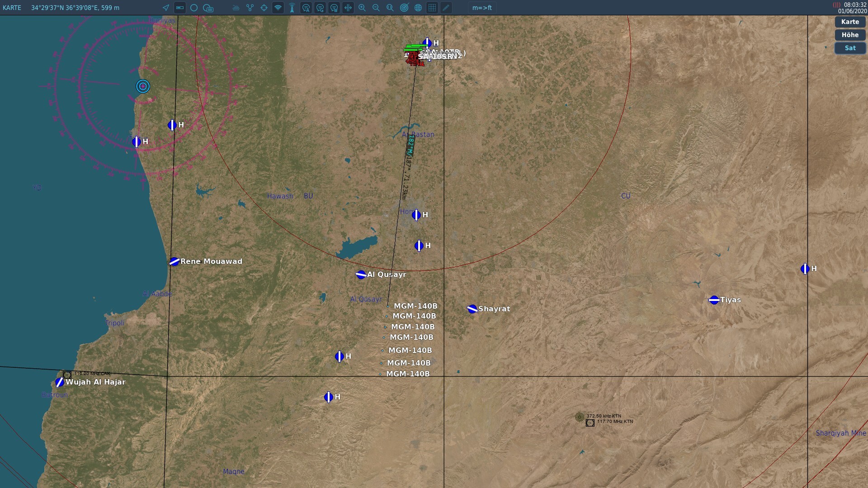The height and width of the screenshot is (488, 868).
Task: Click the crosshair target icon
Action: pos(264,8)
